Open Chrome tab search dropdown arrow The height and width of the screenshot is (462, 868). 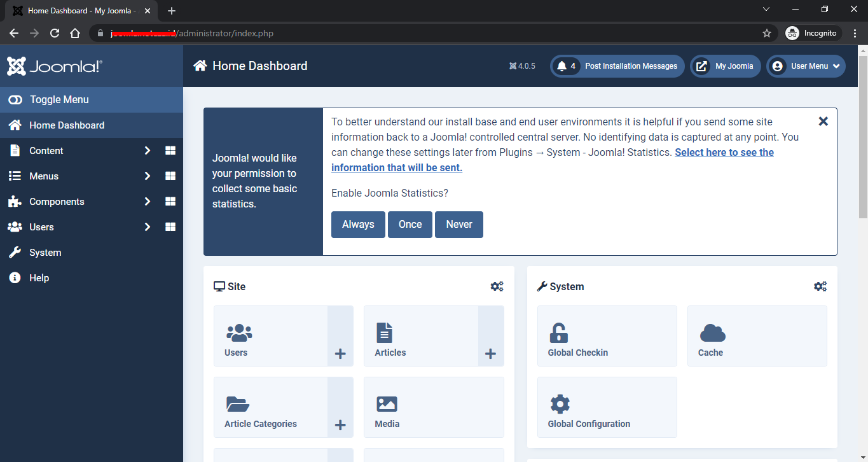[x=766, y=9]
